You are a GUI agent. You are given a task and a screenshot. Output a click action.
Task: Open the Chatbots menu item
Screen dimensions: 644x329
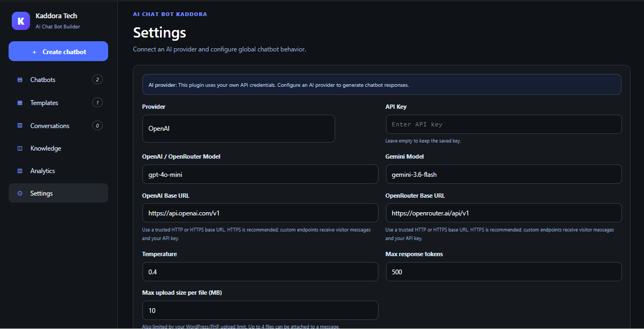(x=58, y=80)
